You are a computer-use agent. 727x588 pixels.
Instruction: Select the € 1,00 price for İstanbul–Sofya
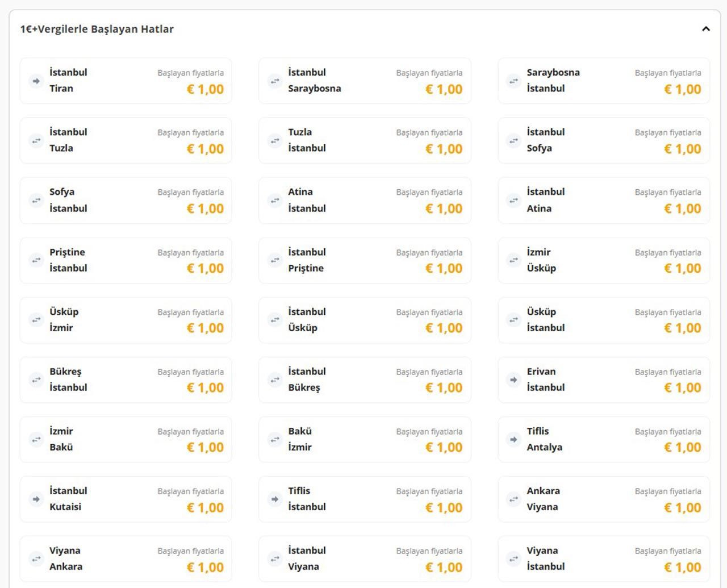click(682, 149)
